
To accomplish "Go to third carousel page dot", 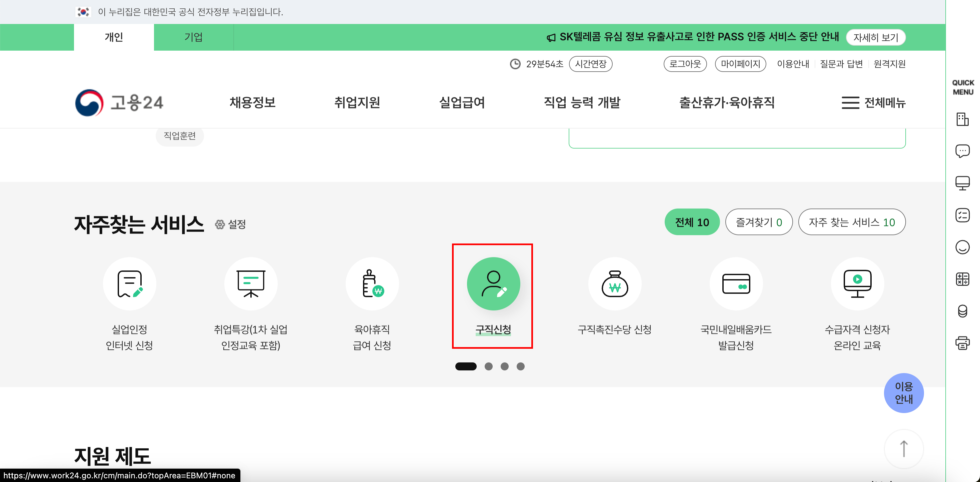I will click(504, 366).
